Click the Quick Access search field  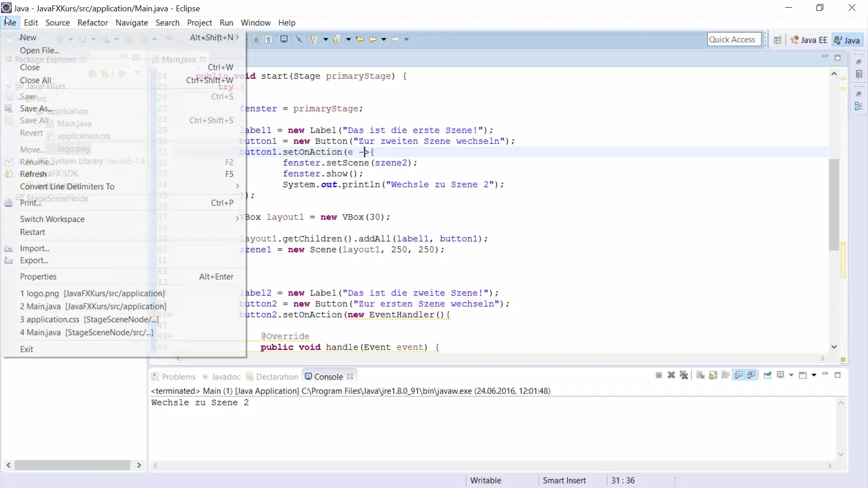click(734, 39)
